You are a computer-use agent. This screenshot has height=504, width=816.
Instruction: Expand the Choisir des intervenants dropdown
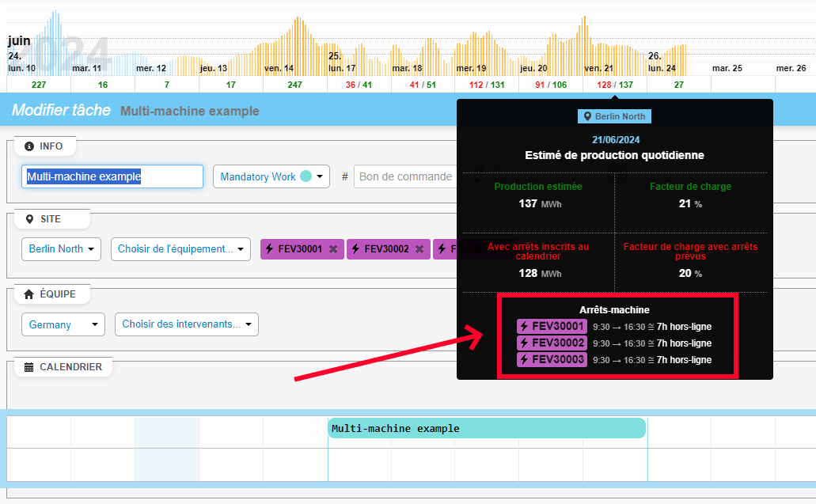(186, 324)
